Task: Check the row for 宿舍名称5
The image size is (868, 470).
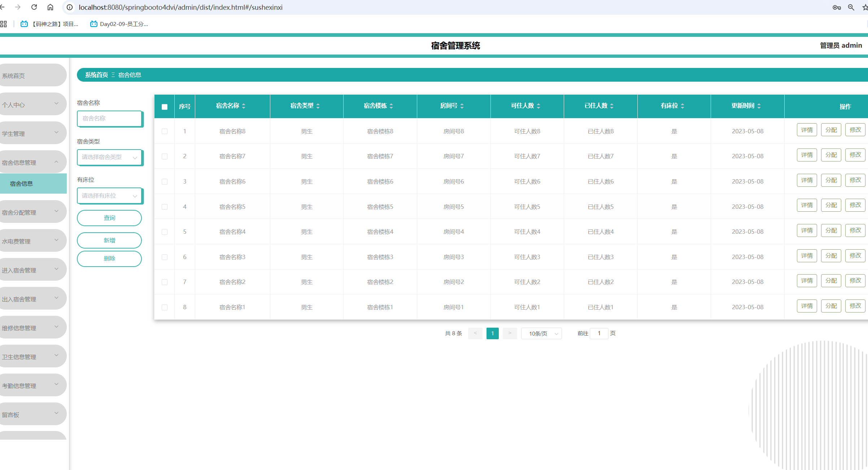Action: (x=165, y=207)
